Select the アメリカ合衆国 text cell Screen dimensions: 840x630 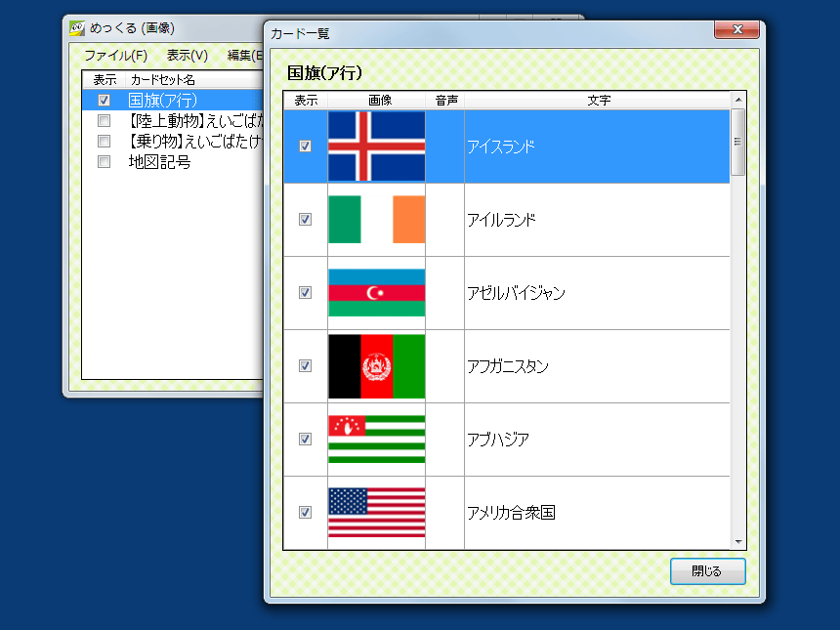coord(598,513)
